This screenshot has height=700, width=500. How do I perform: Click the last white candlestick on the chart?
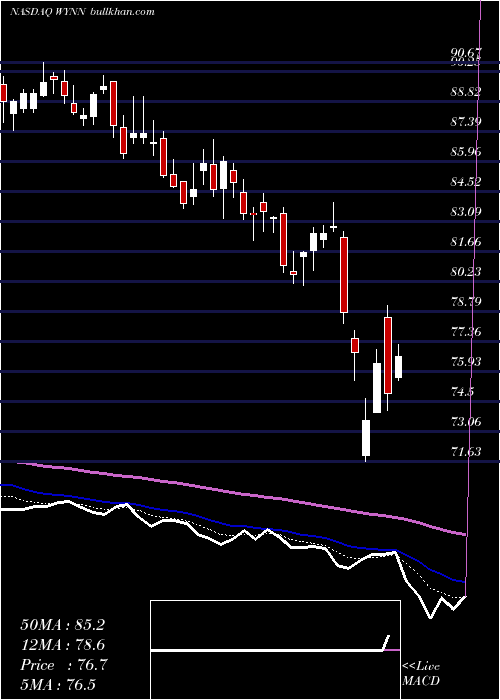398,364
